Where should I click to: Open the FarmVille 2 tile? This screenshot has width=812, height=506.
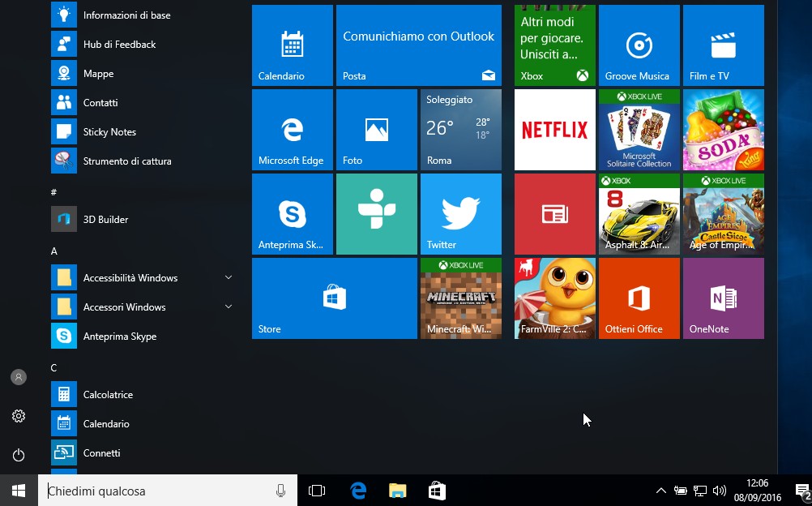click(554, 298)
